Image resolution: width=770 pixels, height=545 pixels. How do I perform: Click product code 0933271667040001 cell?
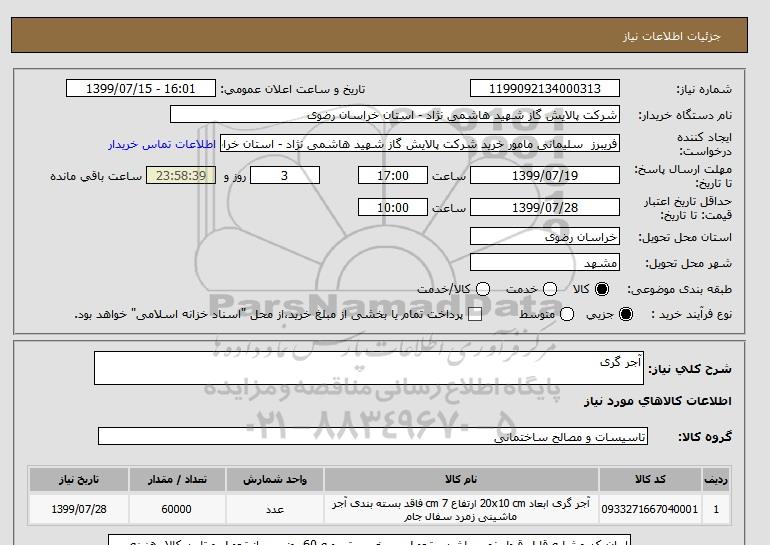650,509
